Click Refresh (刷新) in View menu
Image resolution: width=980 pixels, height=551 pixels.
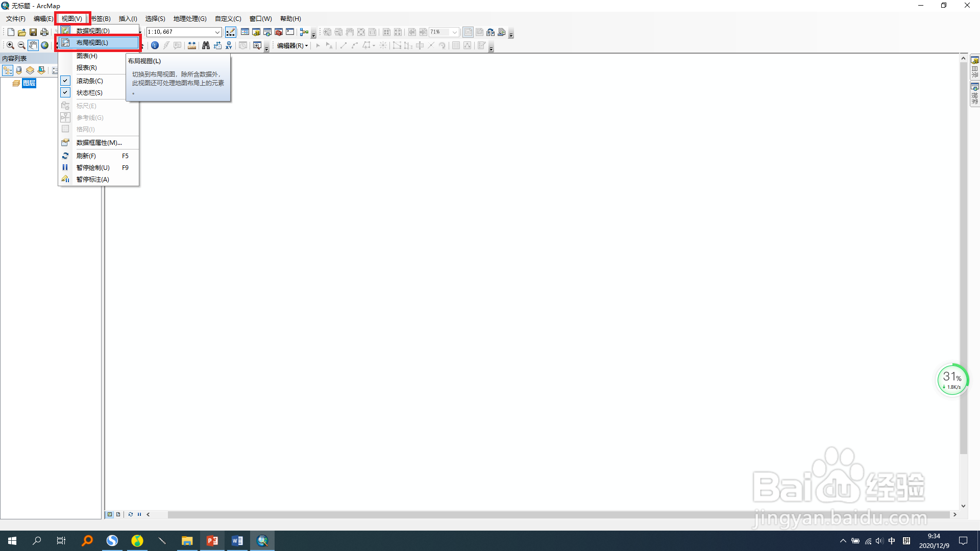coord(86,156)
